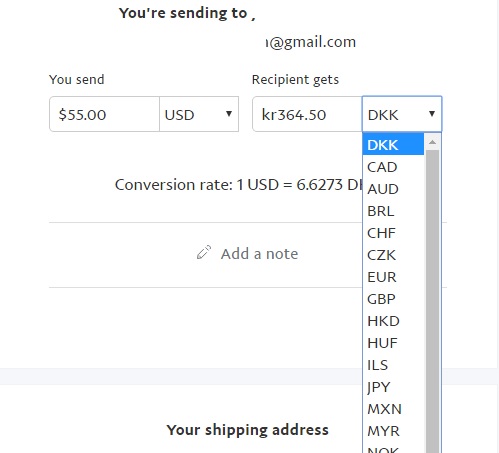The image size is (499, 453).
Task: Click the currency list scrollbar track
Action: [432, 300]
